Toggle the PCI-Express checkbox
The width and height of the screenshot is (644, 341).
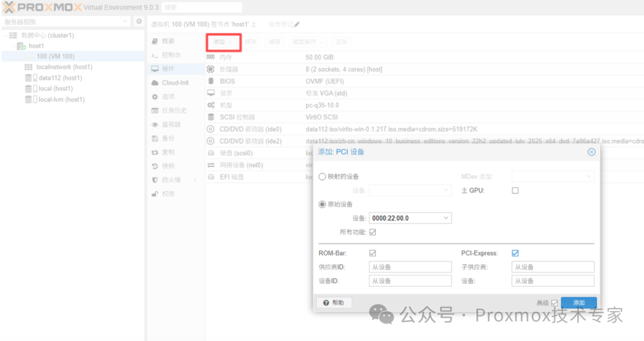(x=515, y=253)
